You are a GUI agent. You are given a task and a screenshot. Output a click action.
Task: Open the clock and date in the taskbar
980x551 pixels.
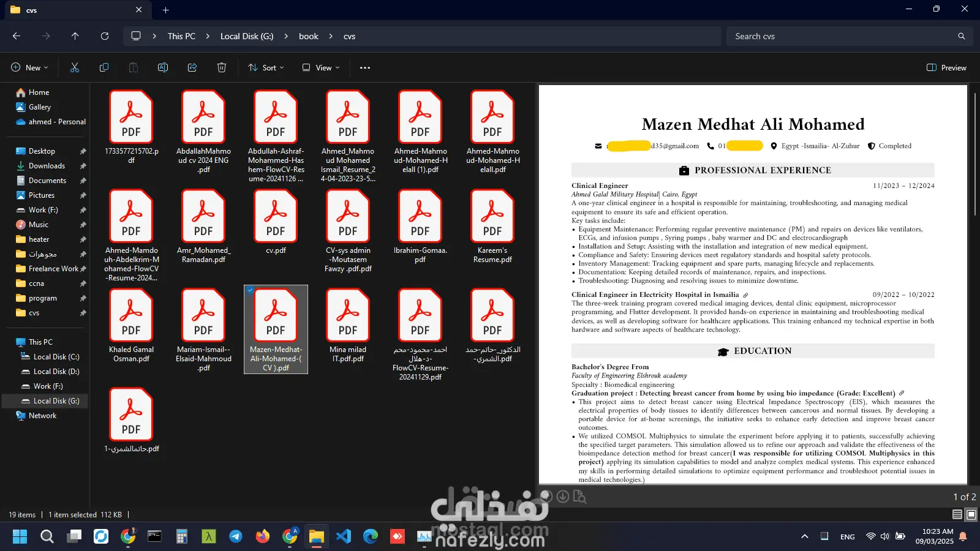(x=935, y=536)
